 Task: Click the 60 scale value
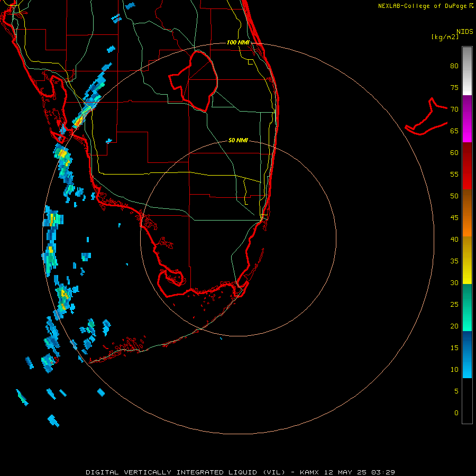pyautogui.click(x=454, y=153)
